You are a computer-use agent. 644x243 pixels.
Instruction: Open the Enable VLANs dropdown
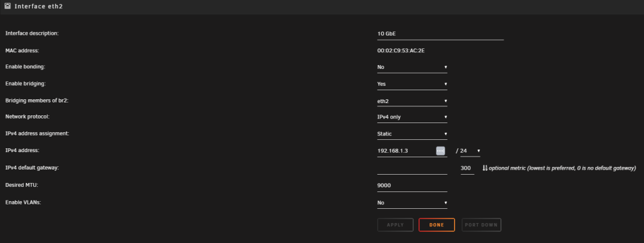point(412,202)
